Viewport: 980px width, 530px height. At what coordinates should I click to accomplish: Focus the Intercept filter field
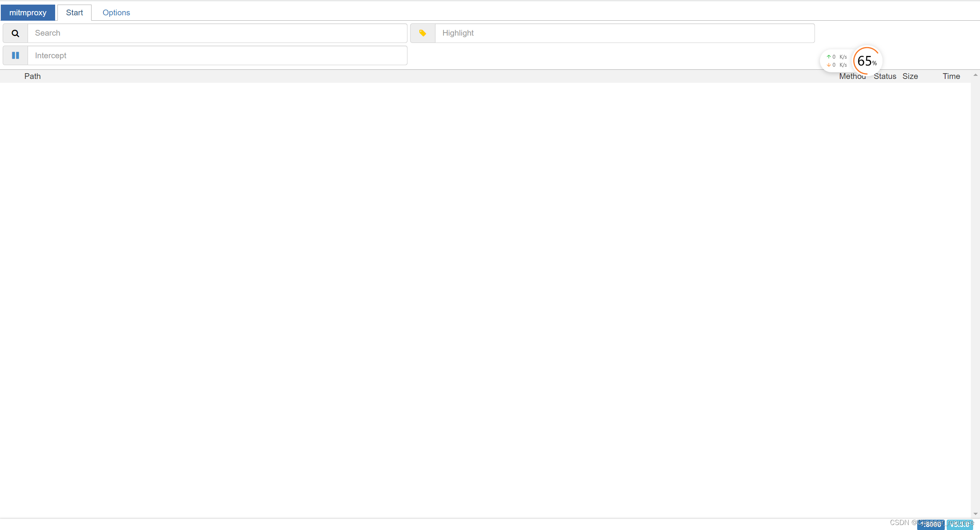[217, 56]
